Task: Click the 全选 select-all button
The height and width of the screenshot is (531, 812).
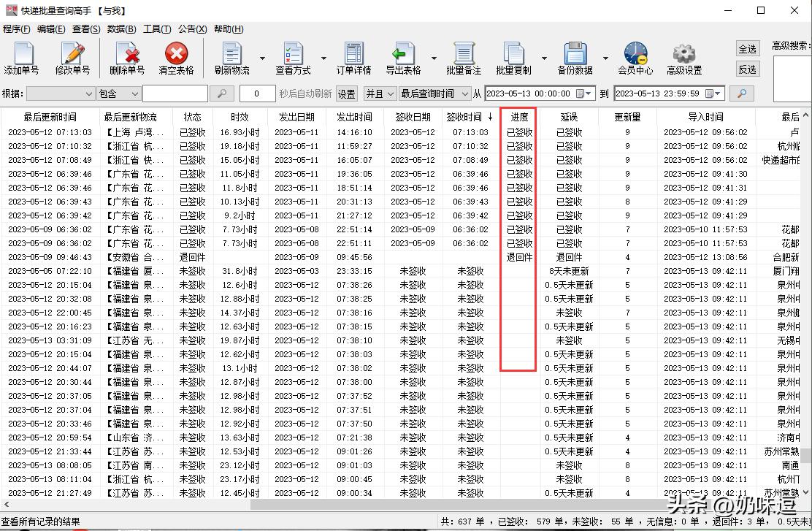Action: (x=747, y=48)
